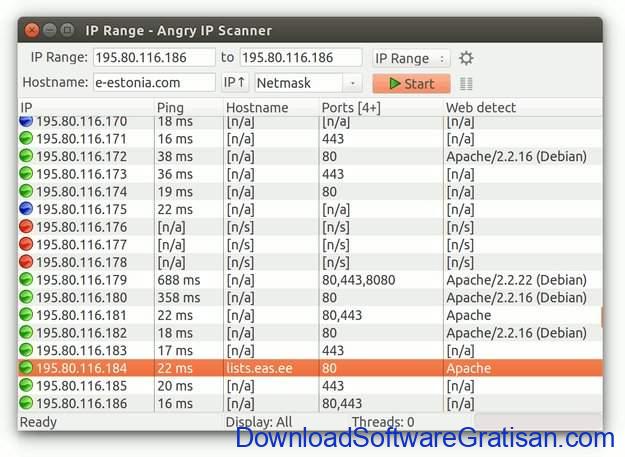Focus the ending IP address field
Screen dimensions: 625x457
[x=301, y=57]
